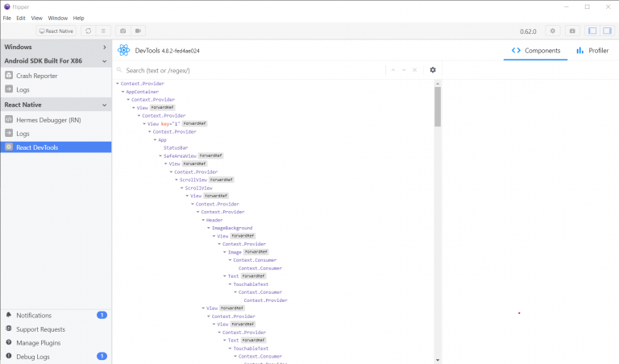Click scrollbar down arrow in component tree
619x364 pixels.
(x=438, y=360)
